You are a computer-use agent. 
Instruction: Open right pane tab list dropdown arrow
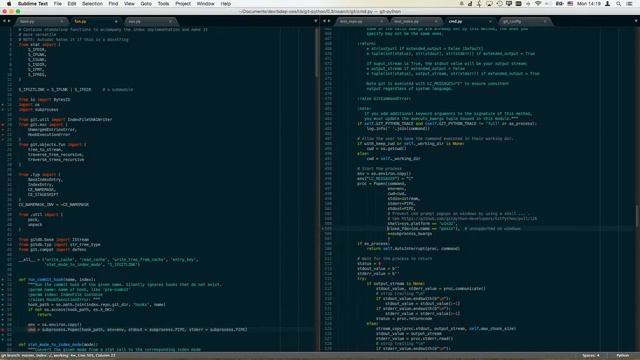point(636,21)
